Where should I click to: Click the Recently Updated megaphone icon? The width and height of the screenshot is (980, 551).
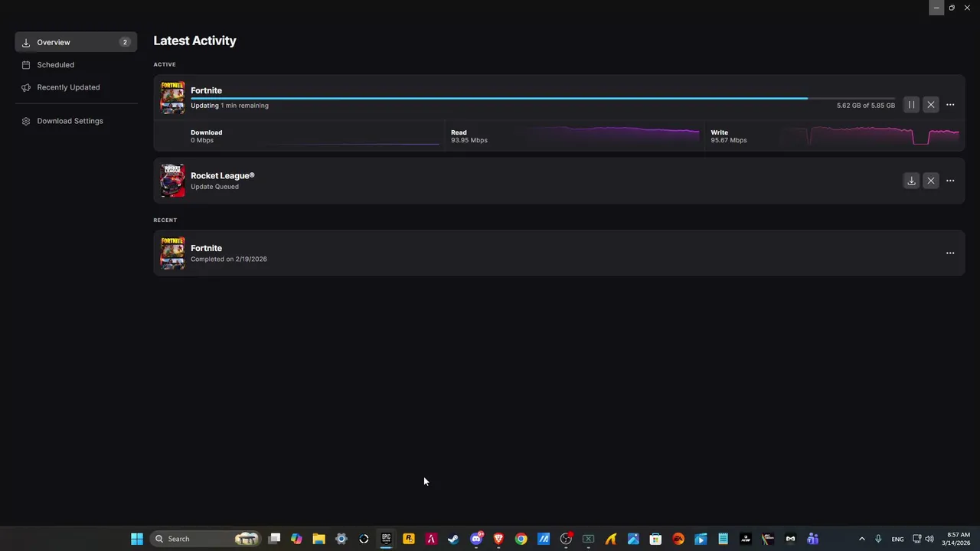point(26,87)
